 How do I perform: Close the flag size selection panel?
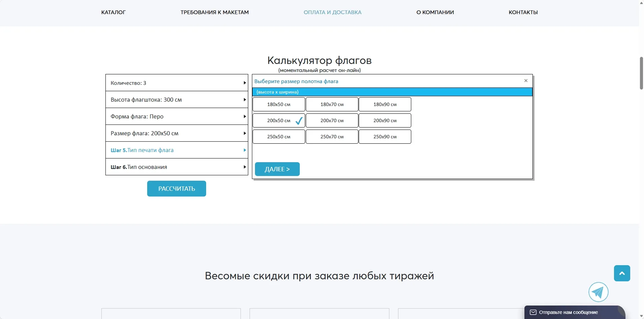pos(526,81)
